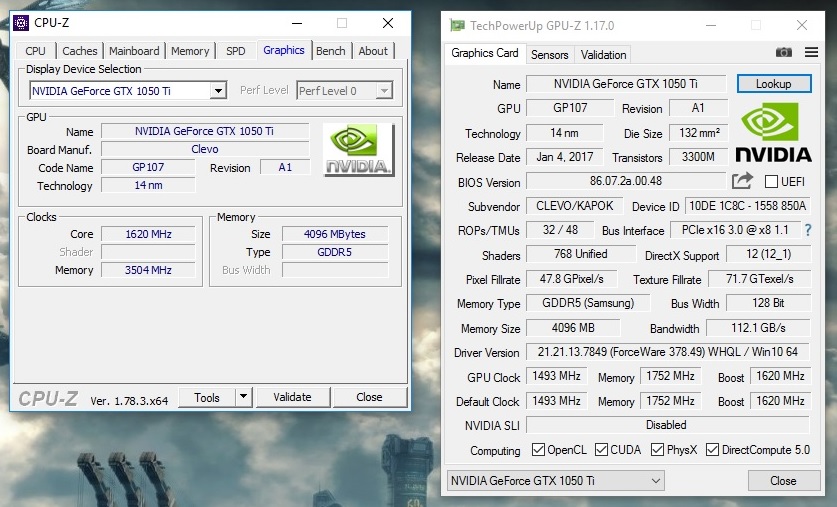
Task: Expand the Tools dropdown arrow
Action: [x=243, y=397]
